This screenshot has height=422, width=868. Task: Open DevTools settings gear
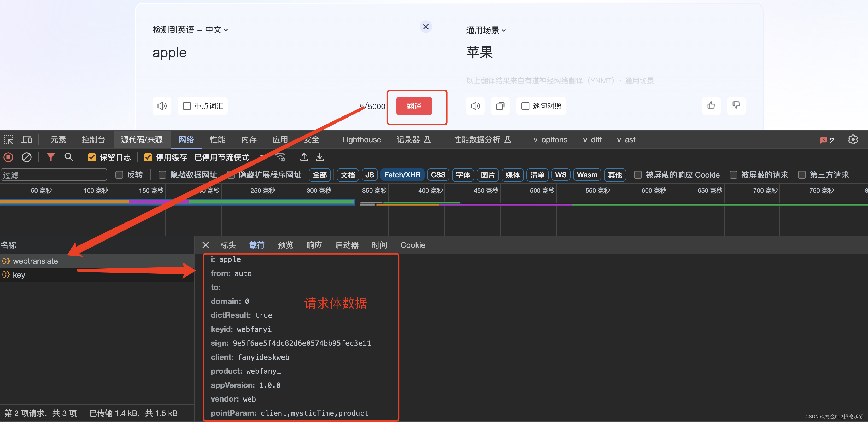pyautogui.click(x=853, y=139)
